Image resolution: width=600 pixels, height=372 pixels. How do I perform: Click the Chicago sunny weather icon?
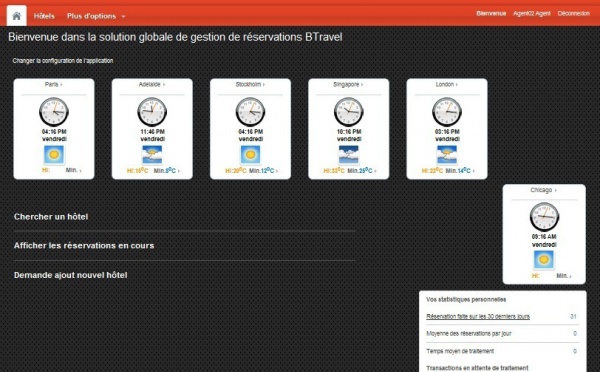tap(544, 259)
